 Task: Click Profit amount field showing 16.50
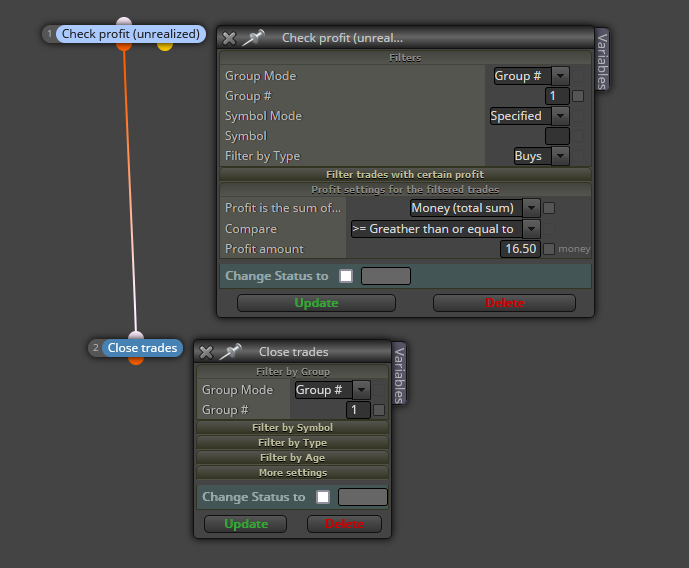520,249
